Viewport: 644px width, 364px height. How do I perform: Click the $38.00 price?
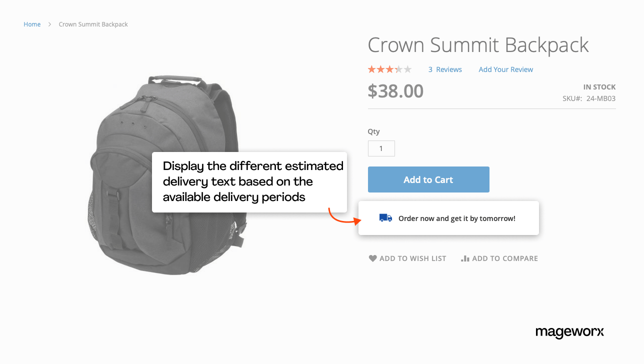tap(395, 91)
